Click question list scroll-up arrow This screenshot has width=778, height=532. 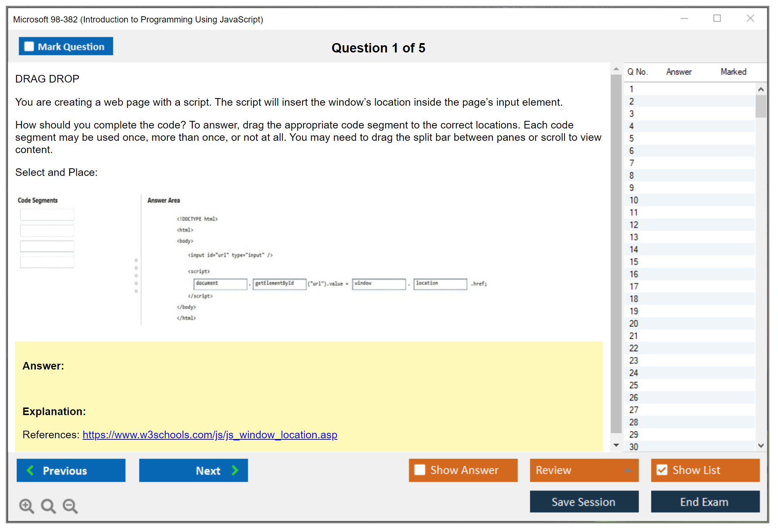pyautogui.click(x=761, y=89)
